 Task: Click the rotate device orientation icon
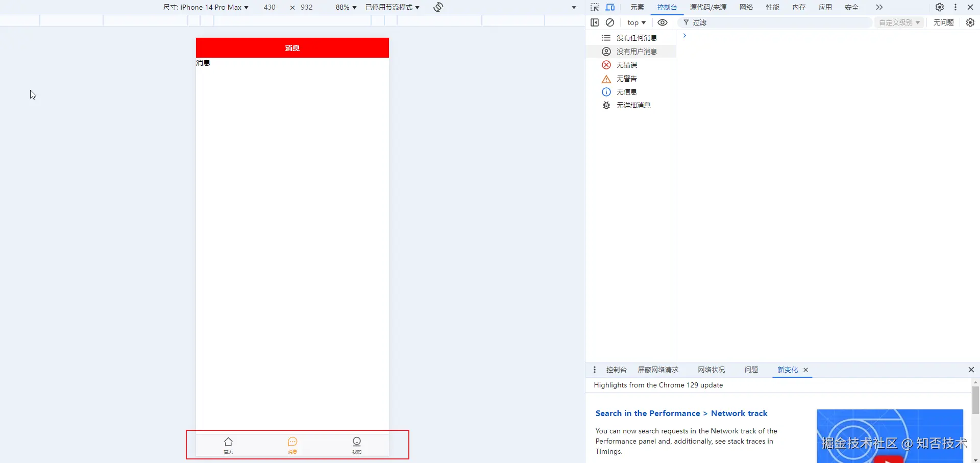click(x=438, y=7)
